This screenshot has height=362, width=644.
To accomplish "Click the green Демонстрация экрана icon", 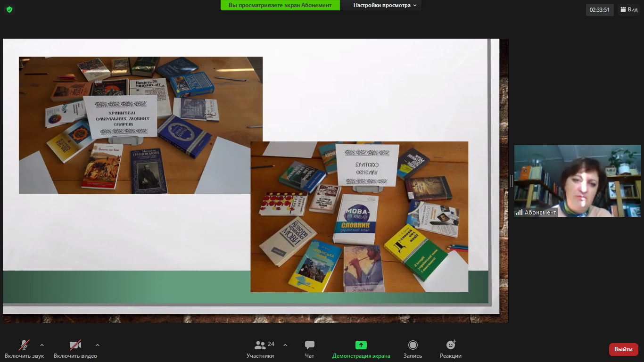I will pyautogui.click(x=361, y=345).
